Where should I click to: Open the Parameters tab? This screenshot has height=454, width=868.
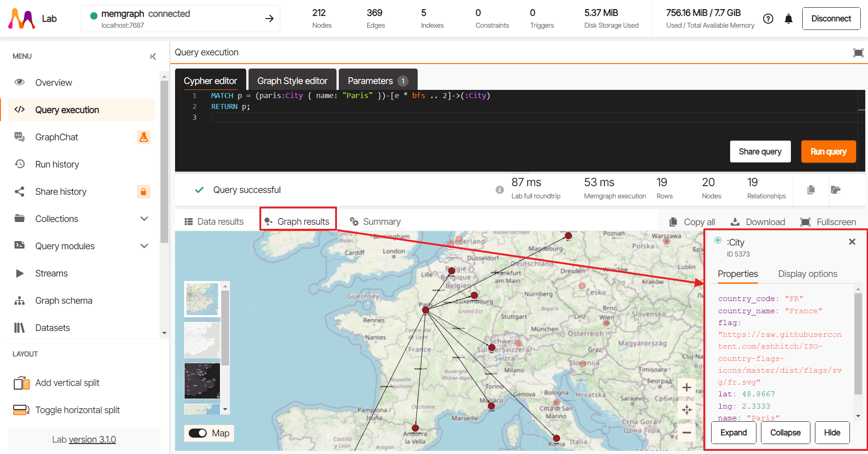(x=378, y=80)
